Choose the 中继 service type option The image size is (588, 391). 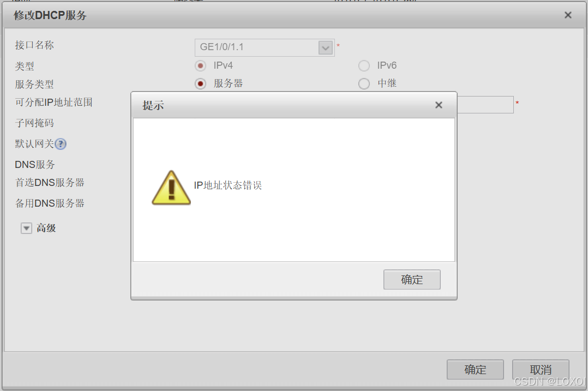coord(364,83)
